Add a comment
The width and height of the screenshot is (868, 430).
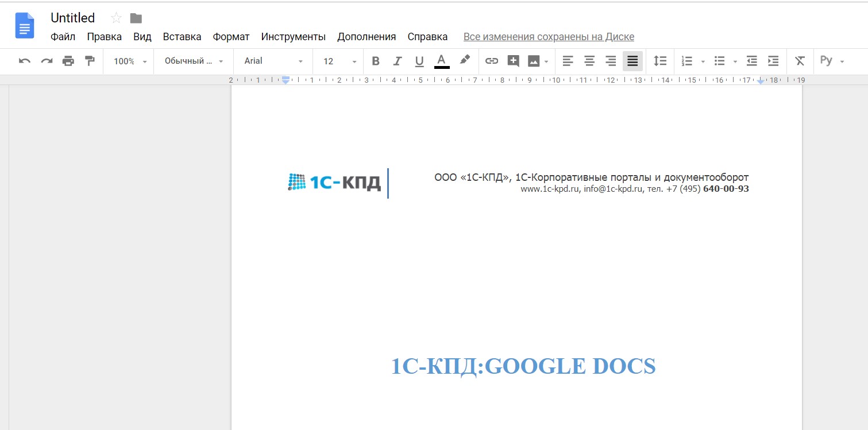tap(514, 61)
